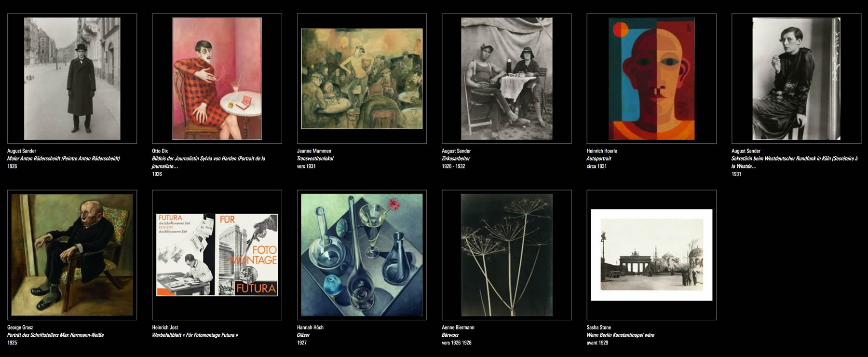Click the artist name 'Otto Dix'
Screen dimensions: 868x357
point(160,151)
